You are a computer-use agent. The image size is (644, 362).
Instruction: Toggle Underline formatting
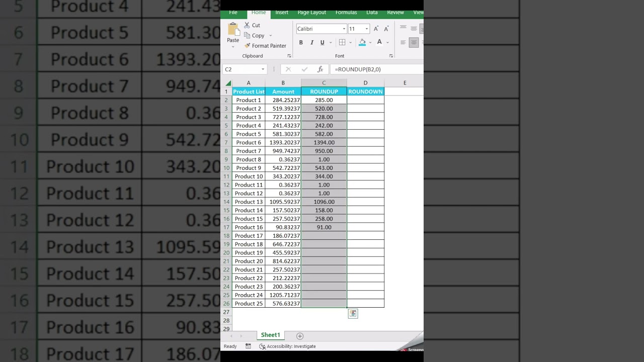click(322, 42)
